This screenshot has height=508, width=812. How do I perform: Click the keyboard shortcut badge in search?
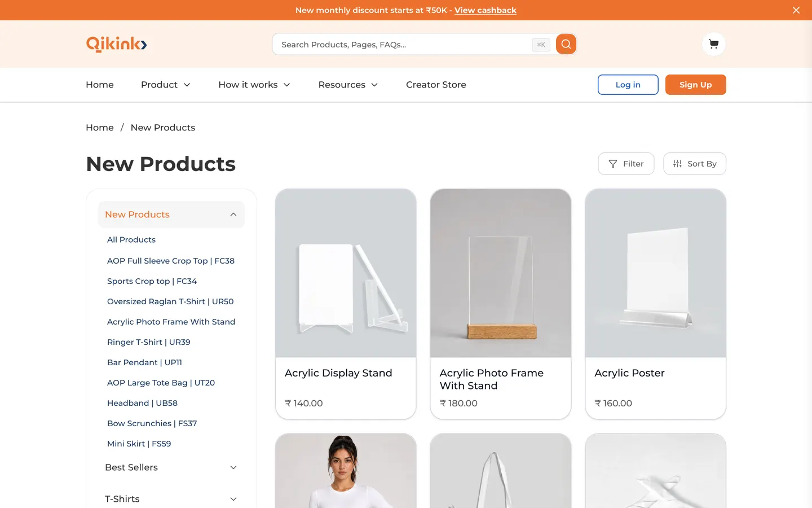click(x=541, y=45)
